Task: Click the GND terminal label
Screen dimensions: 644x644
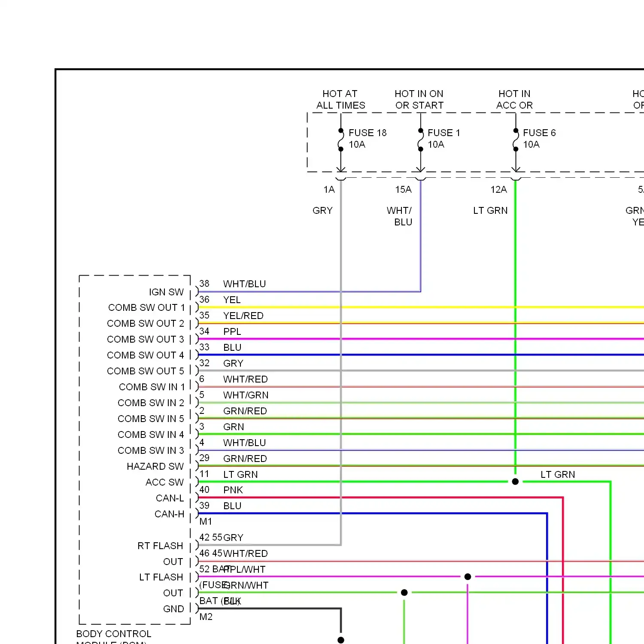Action: 173,609
